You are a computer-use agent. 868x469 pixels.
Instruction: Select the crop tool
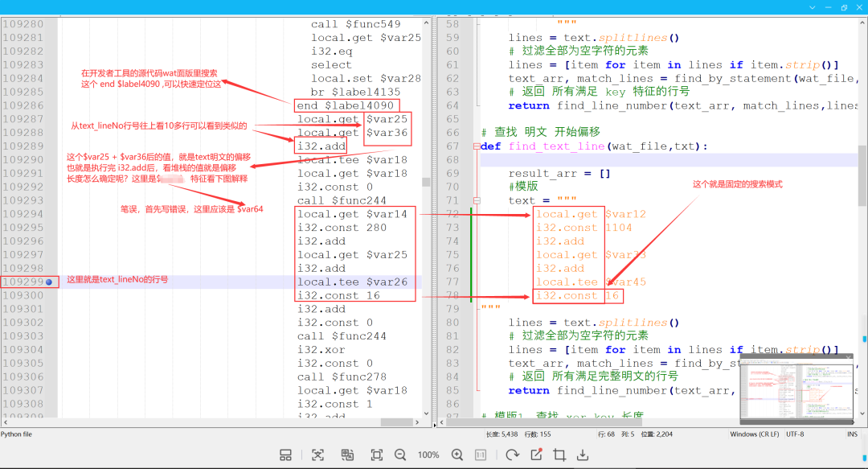pos(559,455)
